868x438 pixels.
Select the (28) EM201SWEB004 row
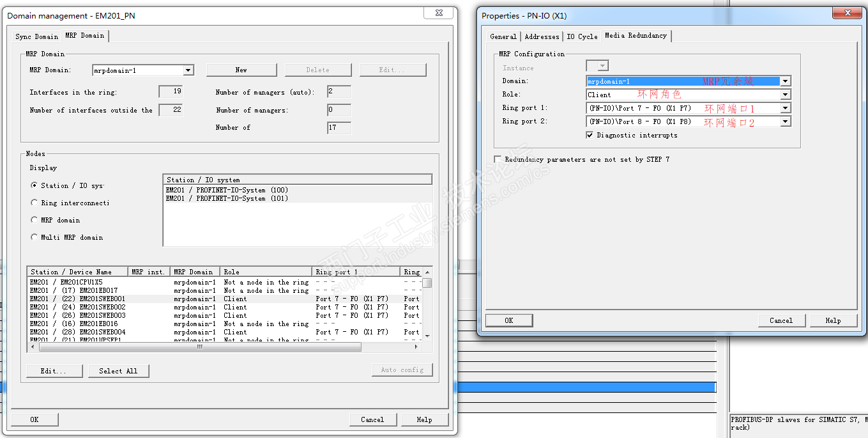[225, 332]
